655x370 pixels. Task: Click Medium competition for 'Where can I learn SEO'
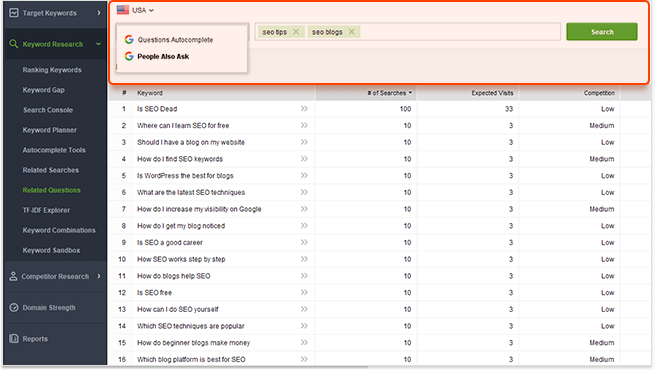[x=602, y=125]
